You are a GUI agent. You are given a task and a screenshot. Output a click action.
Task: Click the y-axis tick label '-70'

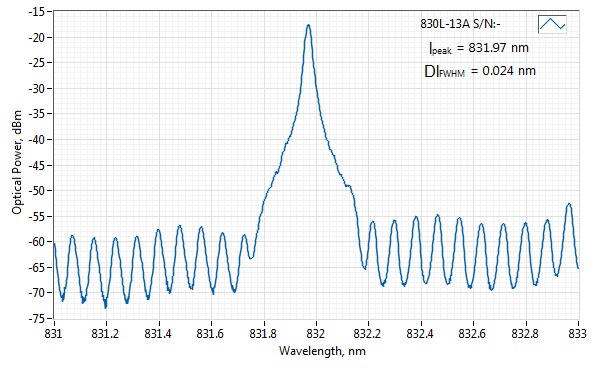click(37, 293)
